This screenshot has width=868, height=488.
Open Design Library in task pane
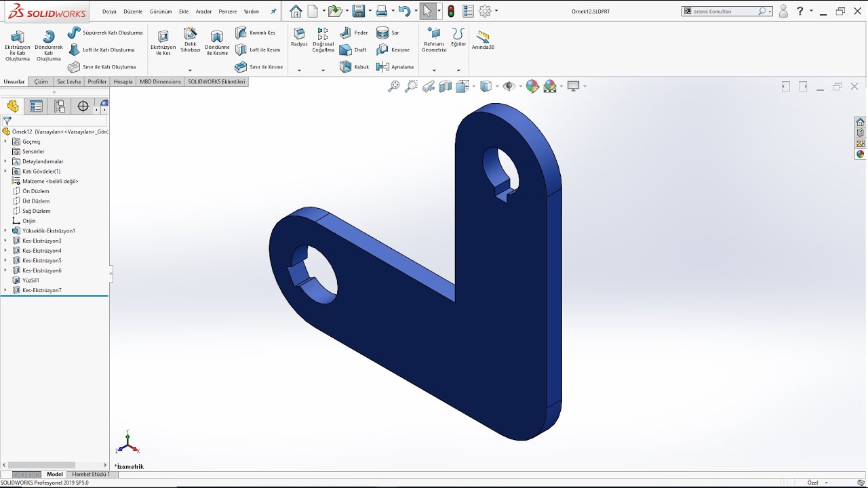tap(860, 133)
